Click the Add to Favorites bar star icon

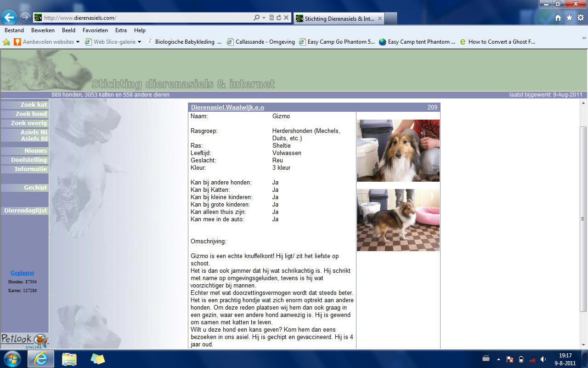[x=6, y=42]
